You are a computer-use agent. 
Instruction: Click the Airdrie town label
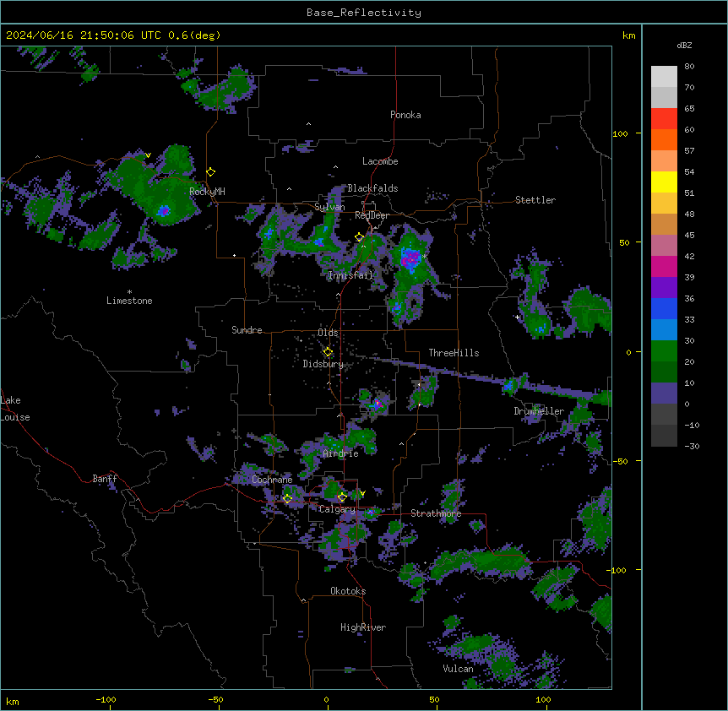click(x=341, y=453)
